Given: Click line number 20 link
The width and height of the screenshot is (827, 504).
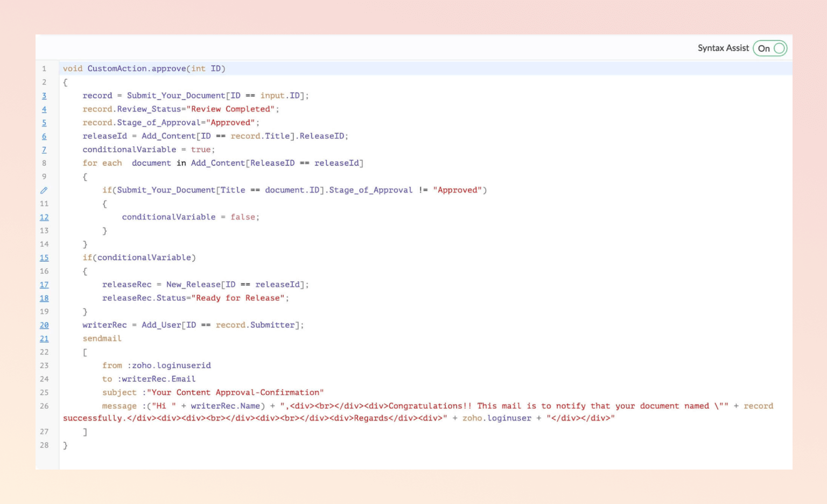Looking at the screenshot, I should click(44, 325).
